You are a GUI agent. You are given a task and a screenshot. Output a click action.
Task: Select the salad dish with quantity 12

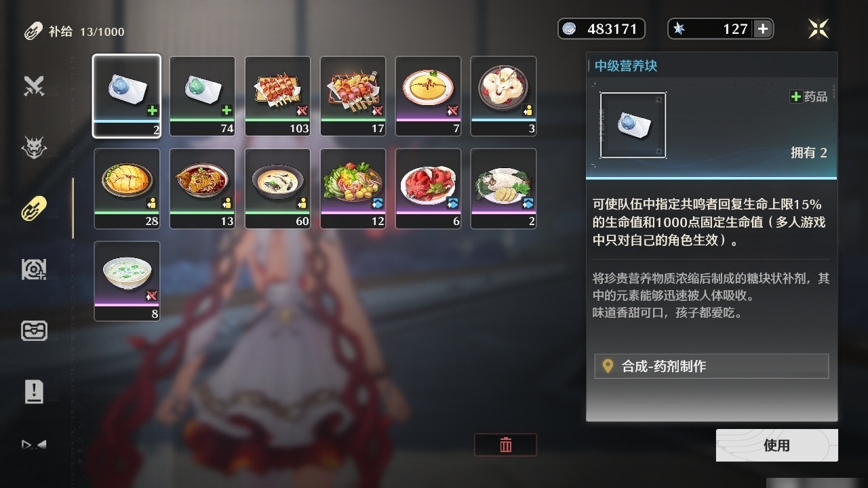tap(353, 188)
